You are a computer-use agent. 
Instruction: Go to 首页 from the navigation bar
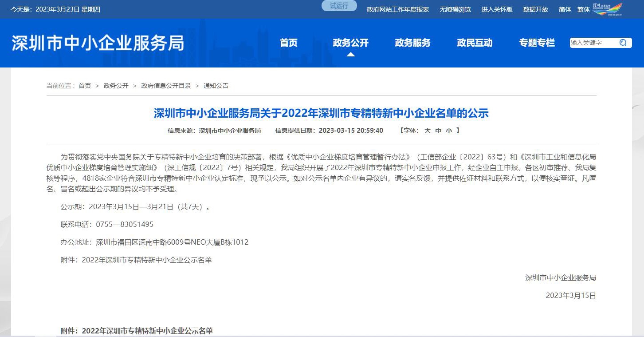pyautogui.click(x=288, y=43)
